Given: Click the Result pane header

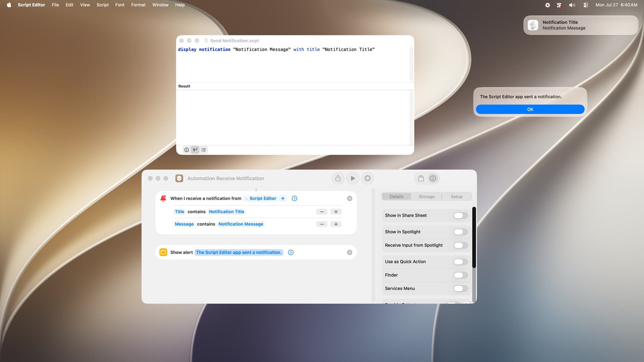Looking at the screenshot, I should pyautogui.click(x=295, y=86).
